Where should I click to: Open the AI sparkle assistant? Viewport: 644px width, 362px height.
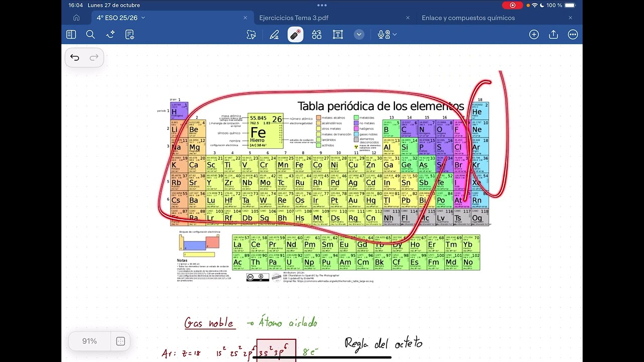pyautogui.click(x=111, y=34)
